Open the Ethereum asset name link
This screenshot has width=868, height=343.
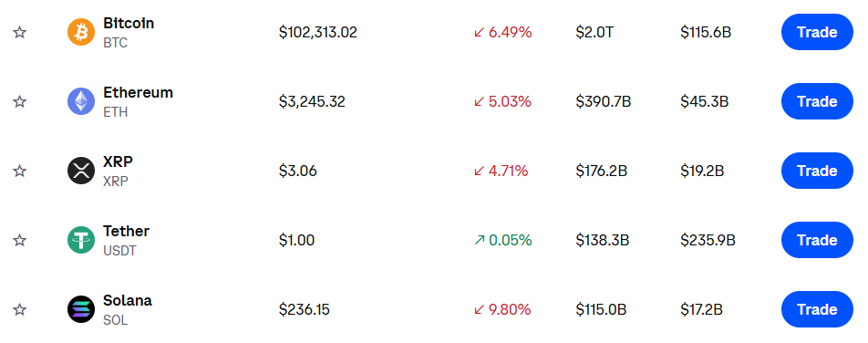click(x=138, y=92)
